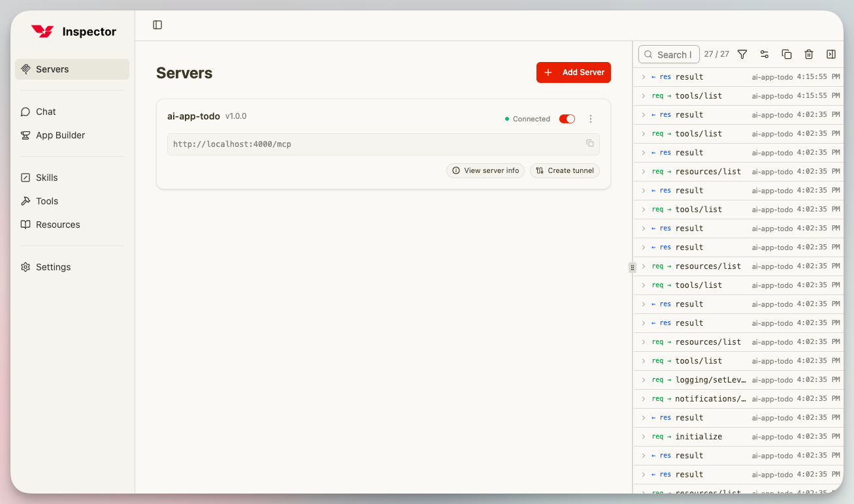This screenshot has height=504, width=854.
Task: Click the Connected status label
Action: point(531,119)
